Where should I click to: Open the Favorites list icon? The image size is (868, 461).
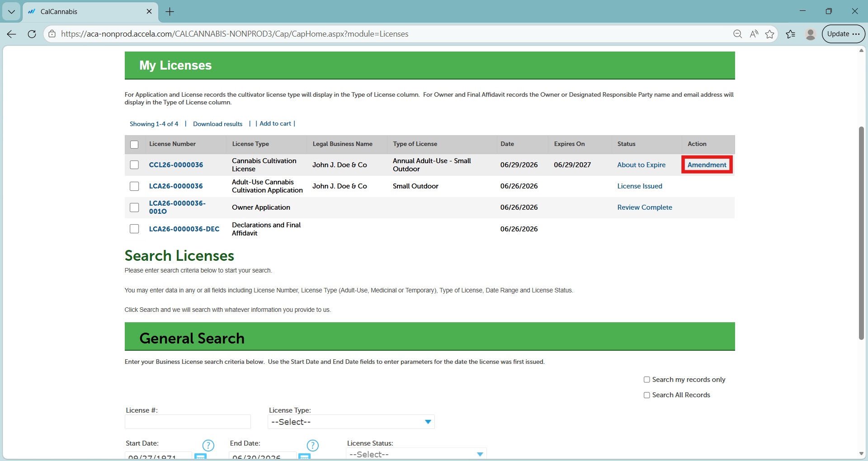click(x=791, y=34)
